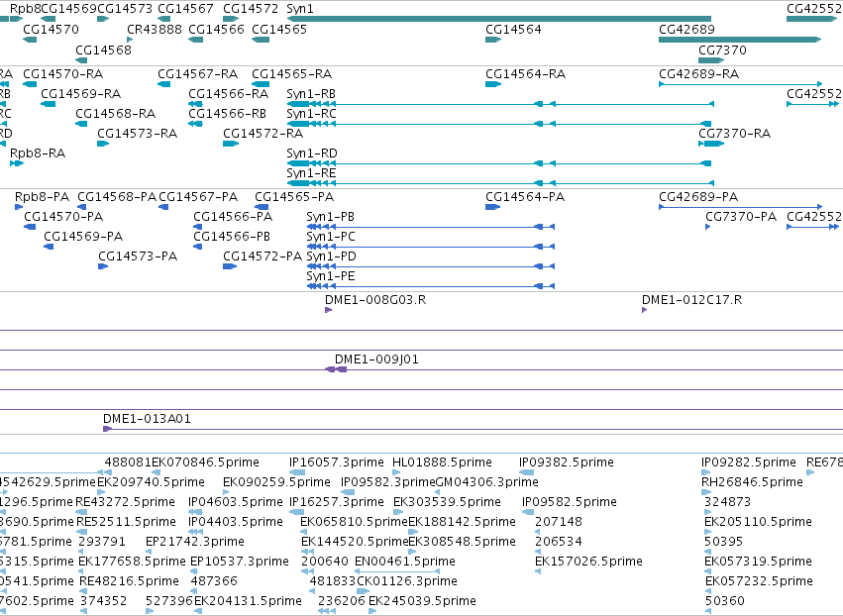Select the CG14568-RA transcript label
The width and height of the screenshot is (843, 616).
pyautogui.click(x=116, y=114)
